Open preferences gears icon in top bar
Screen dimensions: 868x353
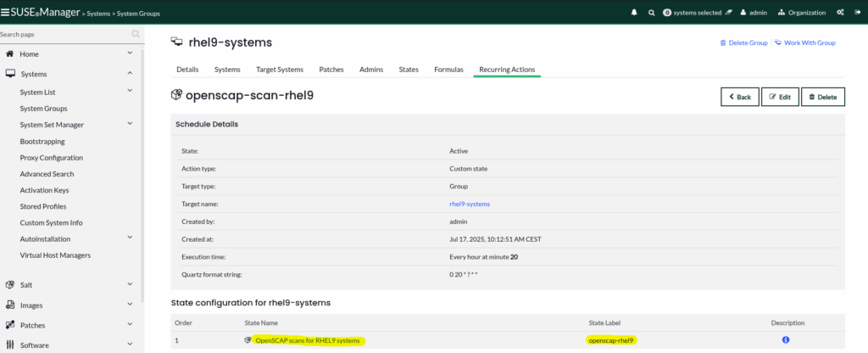pos(840,12)
